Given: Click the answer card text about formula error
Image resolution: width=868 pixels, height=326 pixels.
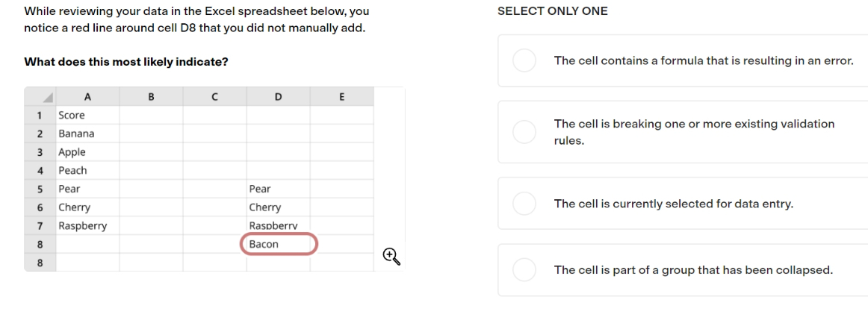Looking at the screenshot, I should 704,60.
